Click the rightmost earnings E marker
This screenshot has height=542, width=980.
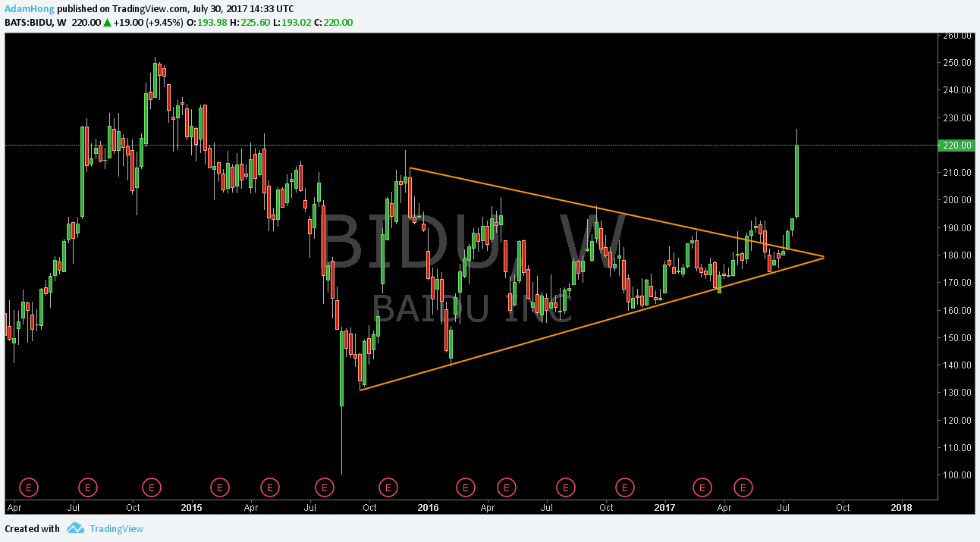(x=744, y=487)
